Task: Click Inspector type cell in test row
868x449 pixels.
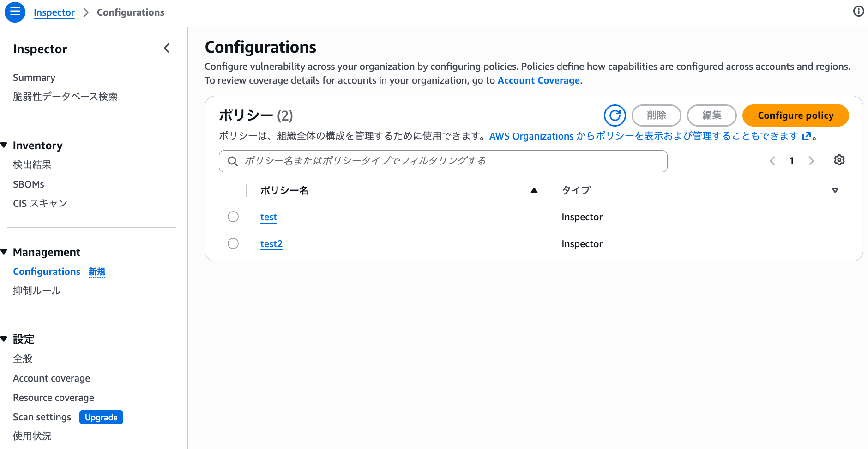Action: 582,217
